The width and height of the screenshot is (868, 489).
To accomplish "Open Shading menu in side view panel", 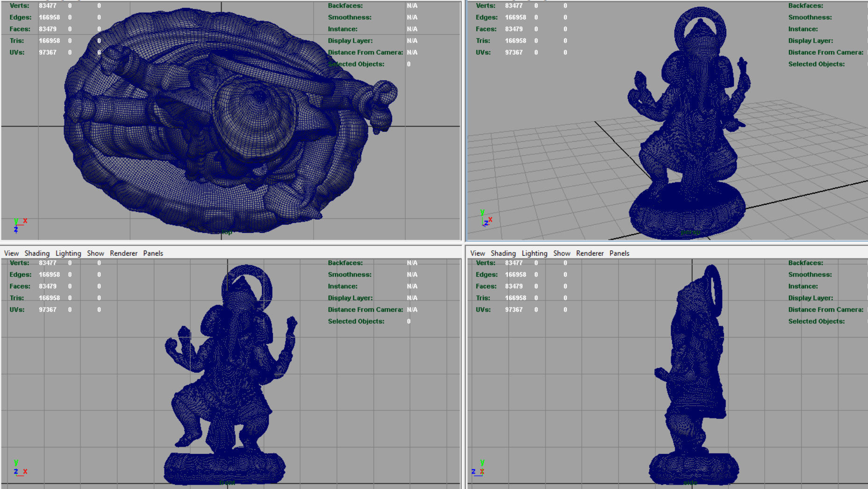I will [503, 253].
